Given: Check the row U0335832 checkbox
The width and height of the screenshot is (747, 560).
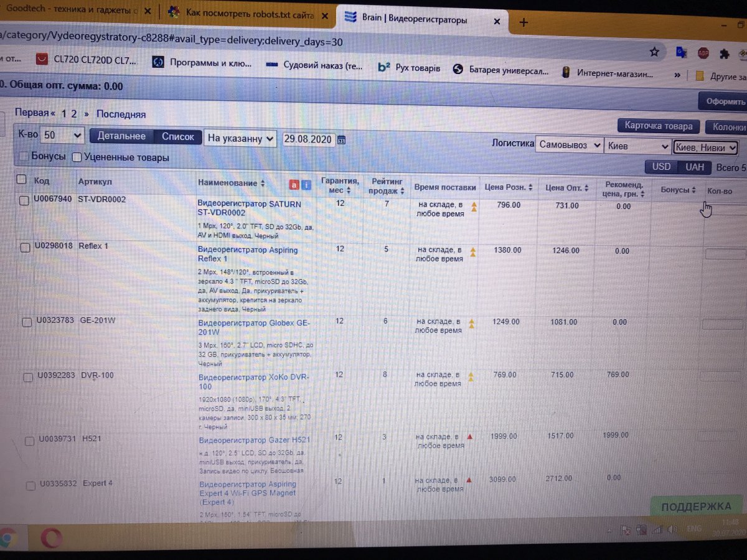Looking at the screenshot, I should [x=31, y=485].
